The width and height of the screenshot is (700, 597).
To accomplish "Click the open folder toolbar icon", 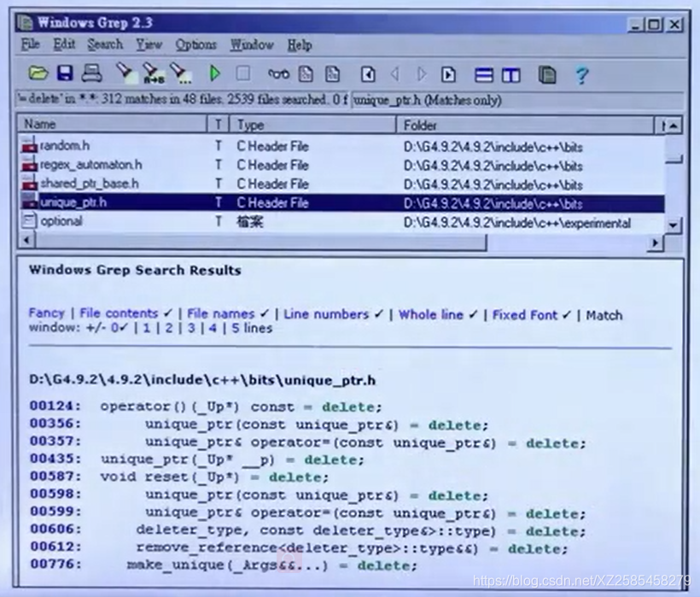I will [x=38, y=73].
